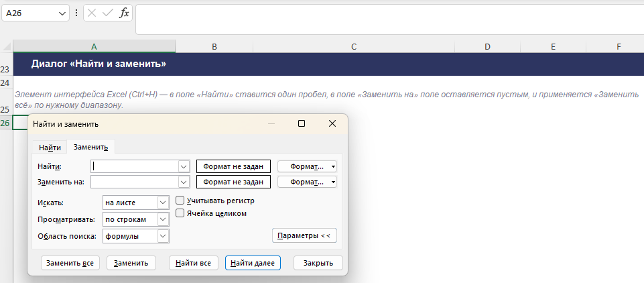The image size is (644, 283).
Task: Switch to the «Найти» tab
Action: tap(50, 148)
